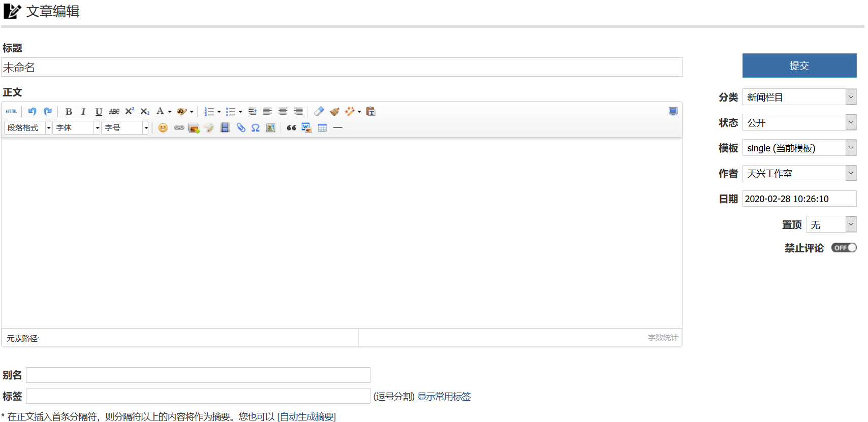Paste as plain text

click(x=371, y=111)
